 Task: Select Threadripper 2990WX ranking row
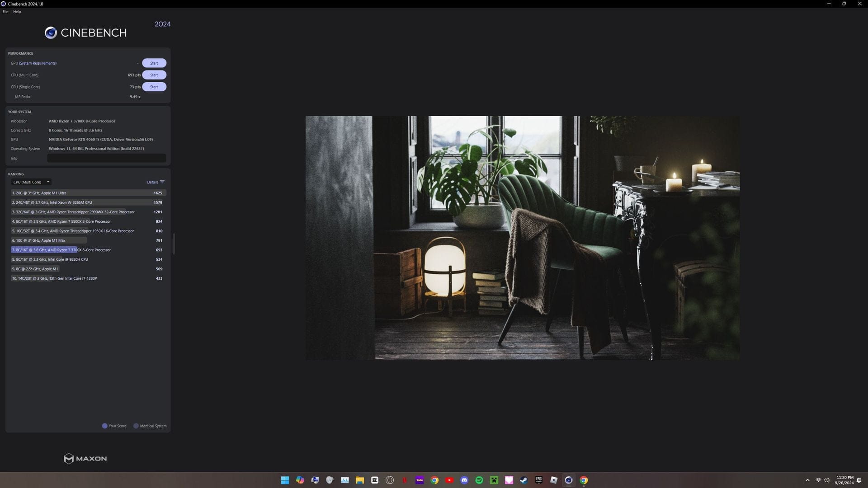88,212
